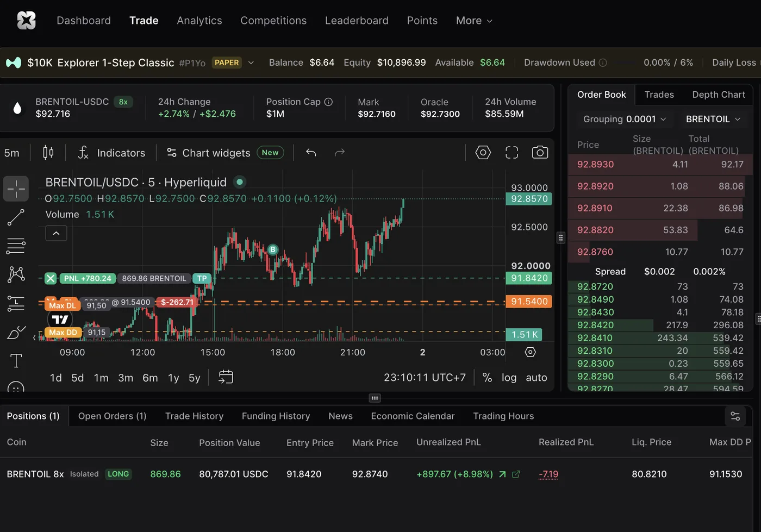Select the Text annotation tool
761x532 pixels.
(16, 361)
